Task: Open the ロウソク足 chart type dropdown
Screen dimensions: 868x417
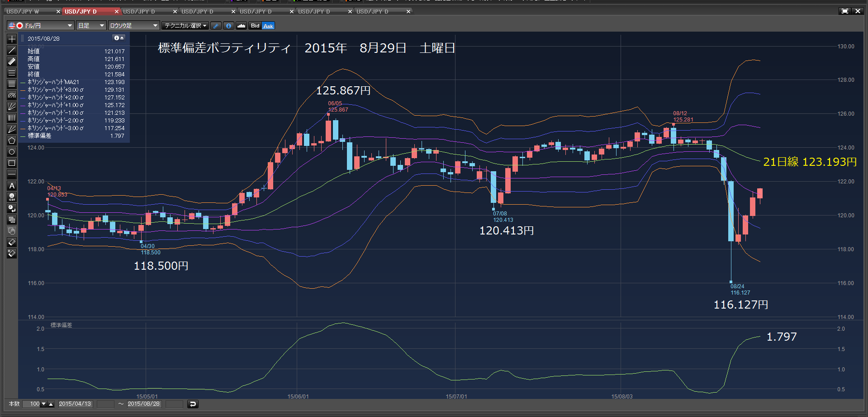Action: 133,26
